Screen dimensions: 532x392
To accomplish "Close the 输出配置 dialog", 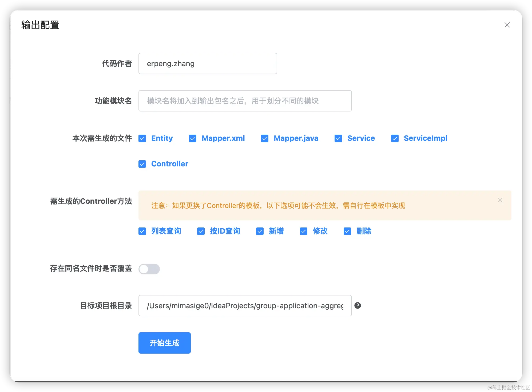I will [507, 25].
